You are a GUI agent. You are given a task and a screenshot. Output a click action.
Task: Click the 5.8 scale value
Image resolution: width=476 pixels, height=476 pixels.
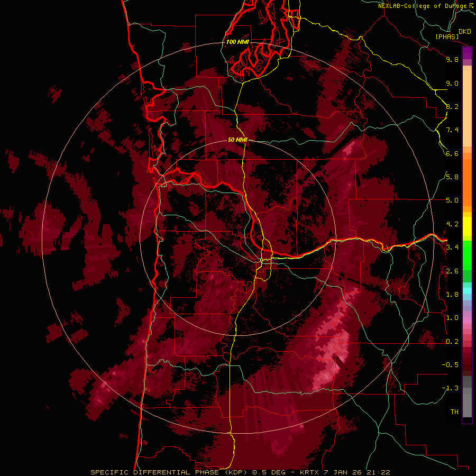(452, 177)
